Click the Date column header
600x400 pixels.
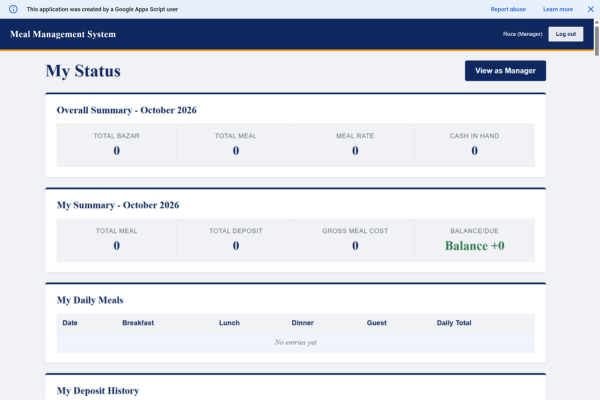70,323
